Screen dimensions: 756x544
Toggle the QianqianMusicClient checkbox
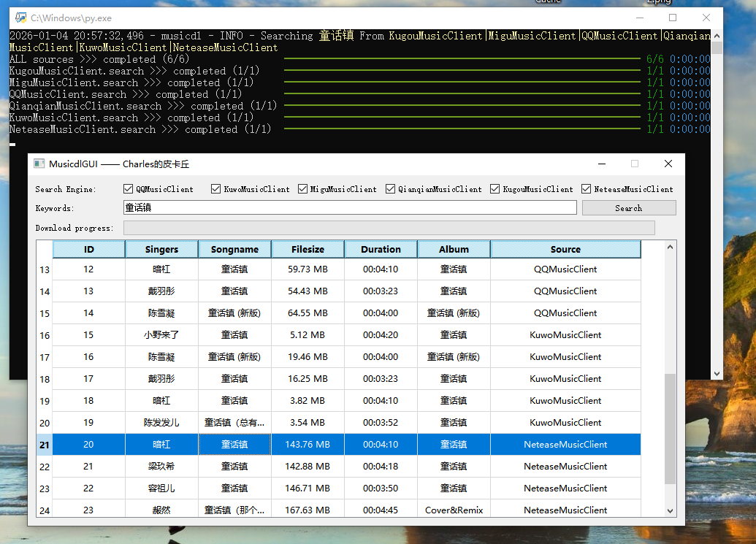391,189
